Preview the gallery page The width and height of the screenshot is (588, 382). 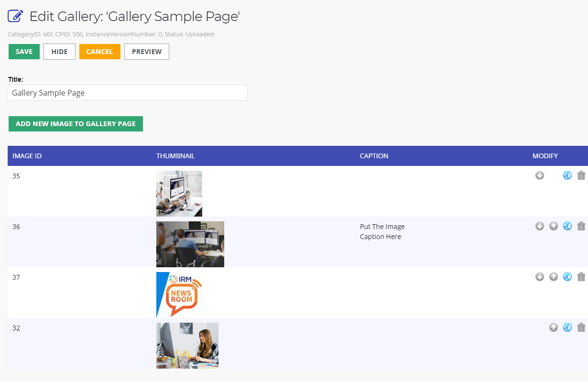pyautogui.click(x=147, y=52)
